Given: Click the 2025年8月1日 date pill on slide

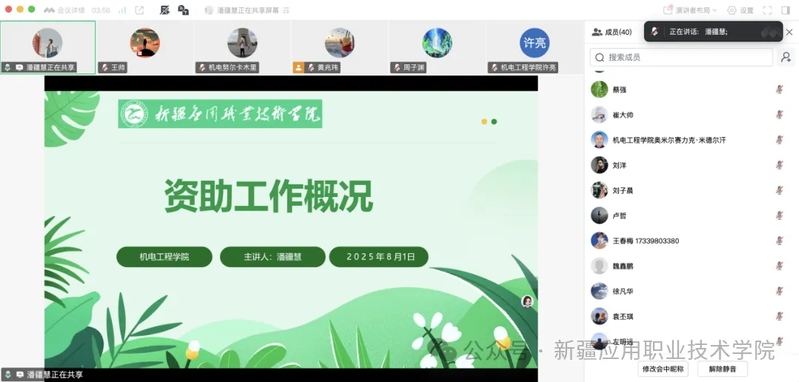Looking at the screenshot, I should 379,257.
